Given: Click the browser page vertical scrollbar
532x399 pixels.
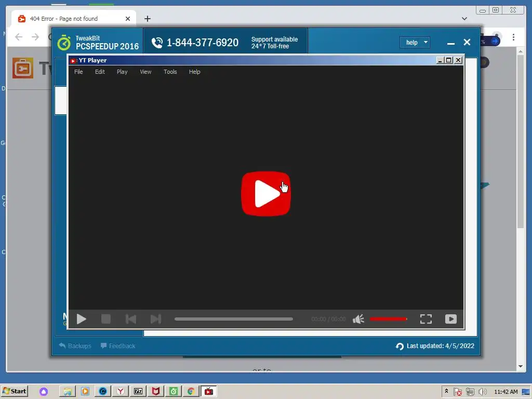Looking at the screenshot, I should coord(521,142).
